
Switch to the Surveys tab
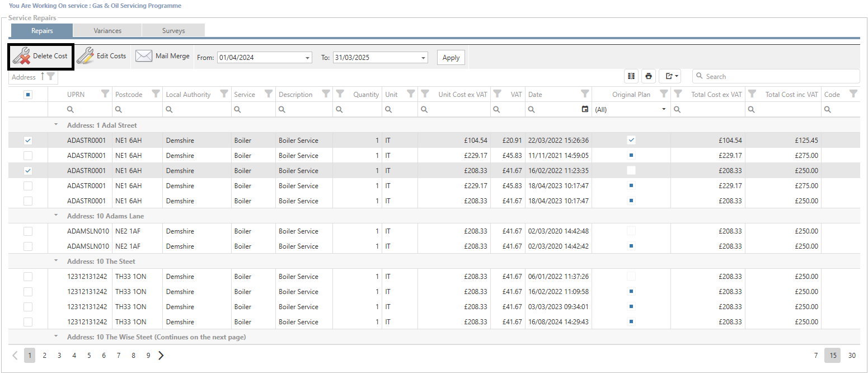tap(173, 31)
